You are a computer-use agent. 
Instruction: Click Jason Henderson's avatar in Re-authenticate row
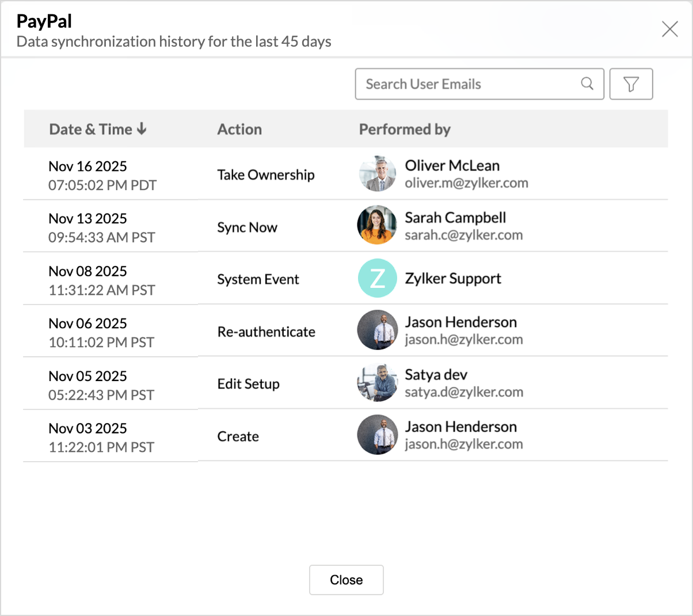(x=378, y=330)
